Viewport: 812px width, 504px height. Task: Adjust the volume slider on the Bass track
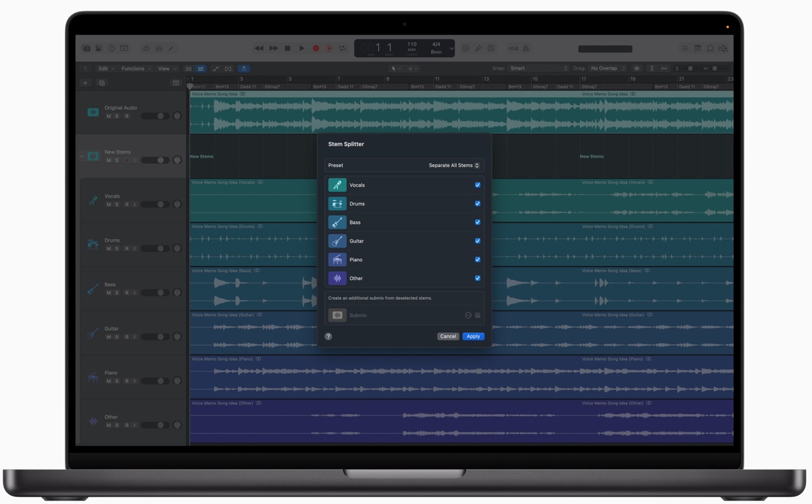click(x=157, y=292)
